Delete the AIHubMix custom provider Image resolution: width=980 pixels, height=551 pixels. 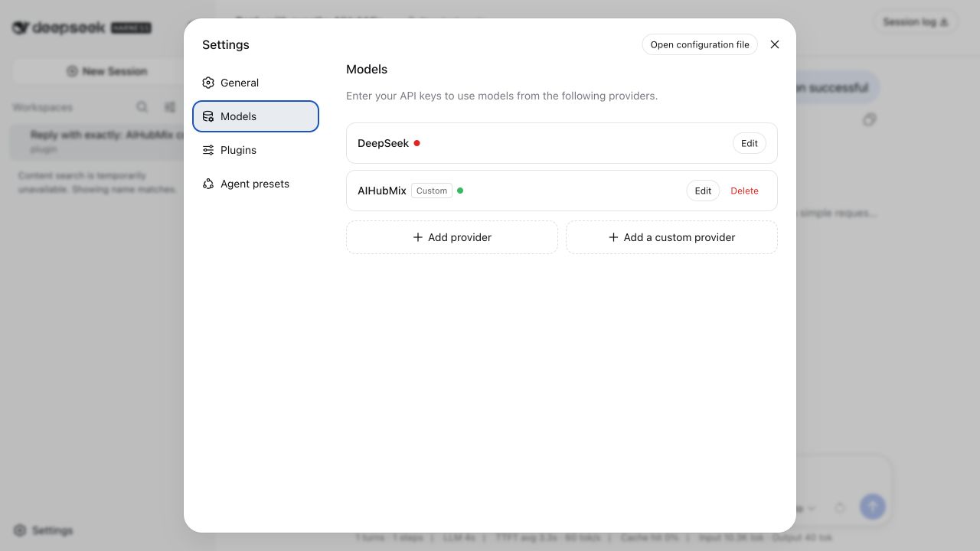tap(744, 191)
